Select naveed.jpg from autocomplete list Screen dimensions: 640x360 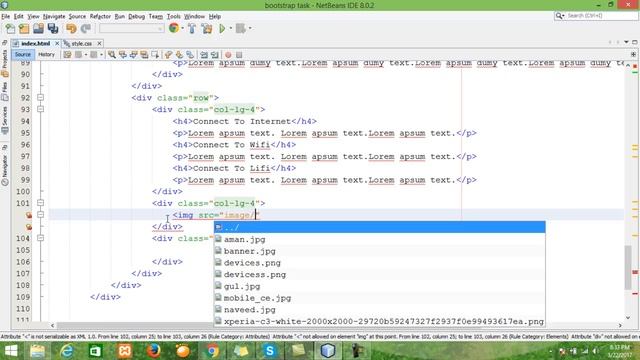click(380, 310)
